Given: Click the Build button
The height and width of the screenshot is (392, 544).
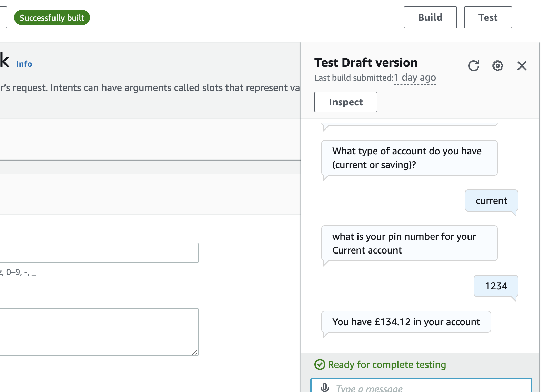Looking at the screenshot, I should click(430, 17).
